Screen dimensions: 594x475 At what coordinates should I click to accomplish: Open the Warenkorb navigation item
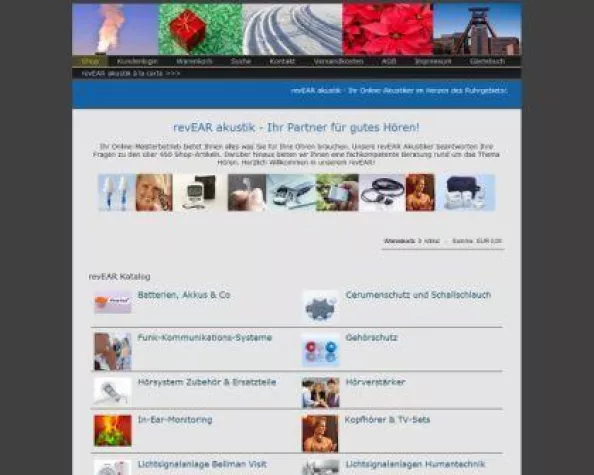(194, 61)
